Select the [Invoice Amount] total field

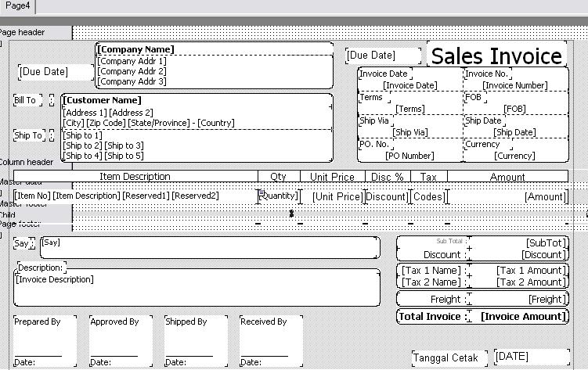(x=522, y=316)
